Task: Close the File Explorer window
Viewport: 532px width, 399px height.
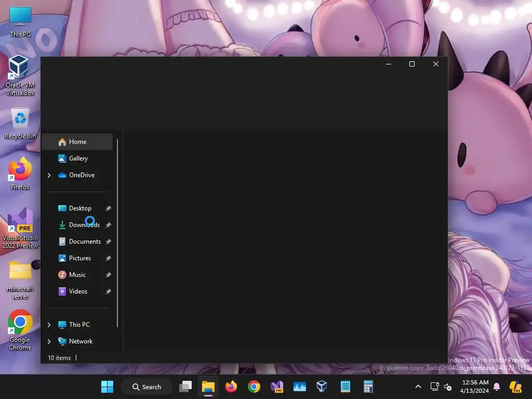Action: [436, 64]
